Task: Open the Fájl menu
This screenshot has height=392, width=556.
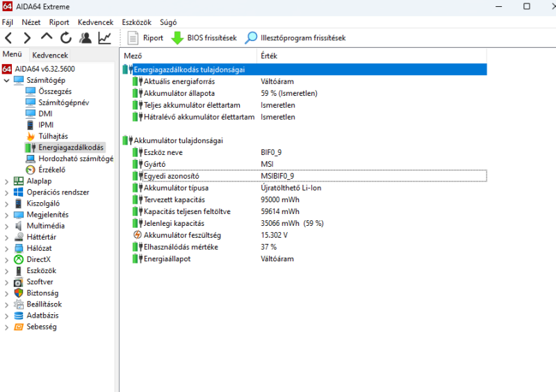Action: [8, 22]
